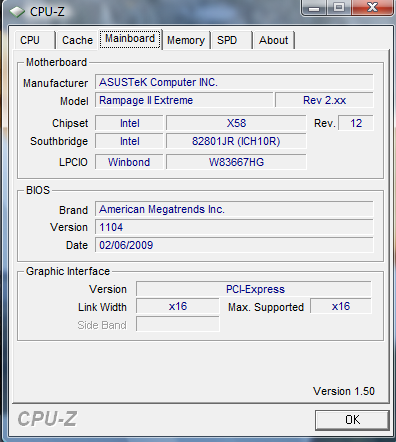Viewport: 396px width, 442px height.
Task: Click the chipset Rev. value 12
Action: click(x=356, y=123)
